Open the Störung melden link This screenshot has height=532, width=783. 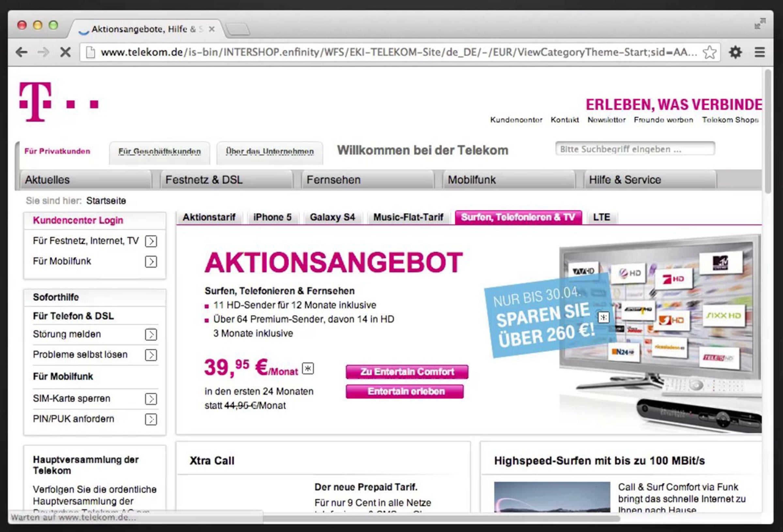[x=67, y=334]
